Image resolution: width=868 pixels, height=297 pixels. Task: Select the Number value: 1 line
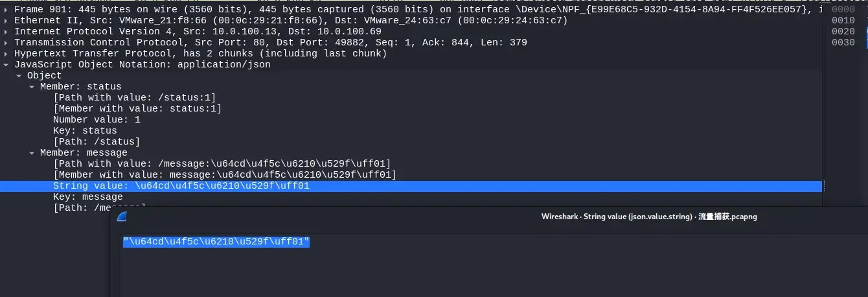[x=97, y=120]
